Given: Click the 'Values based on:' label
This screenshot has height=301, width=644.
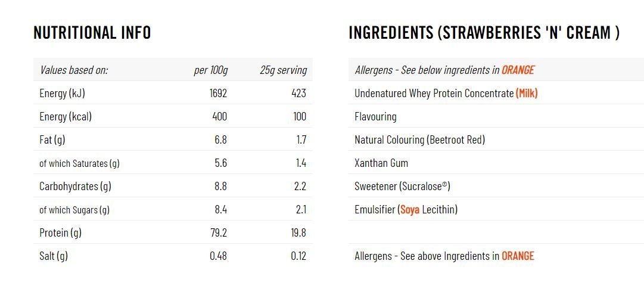Looking at the screenshot, I should [x=74, y=70].
